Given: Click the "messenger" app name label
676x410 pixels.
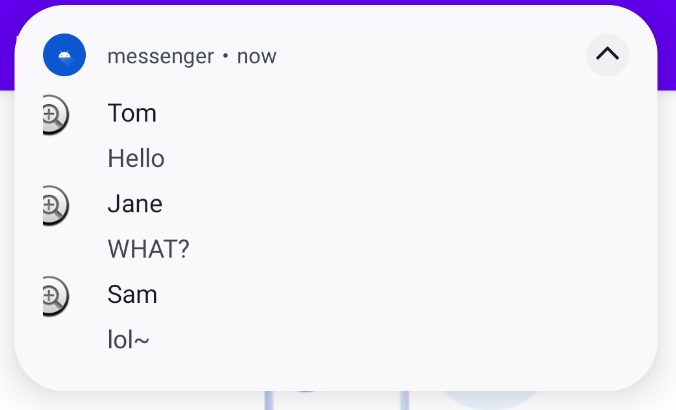Looking at the screenshot, I should coord(160,56).
